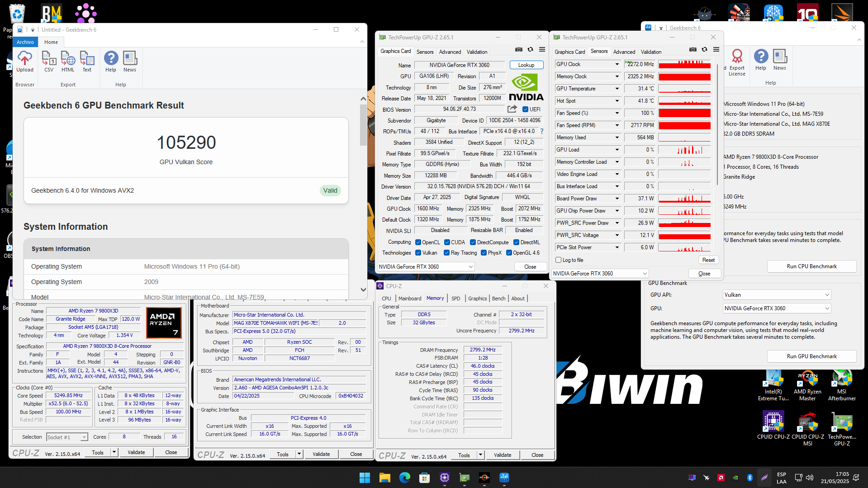Open the GPU selector in the GPU-Z Graphics Card window
Viewport: 868px width, 488px height.
[x=426, y=267]
